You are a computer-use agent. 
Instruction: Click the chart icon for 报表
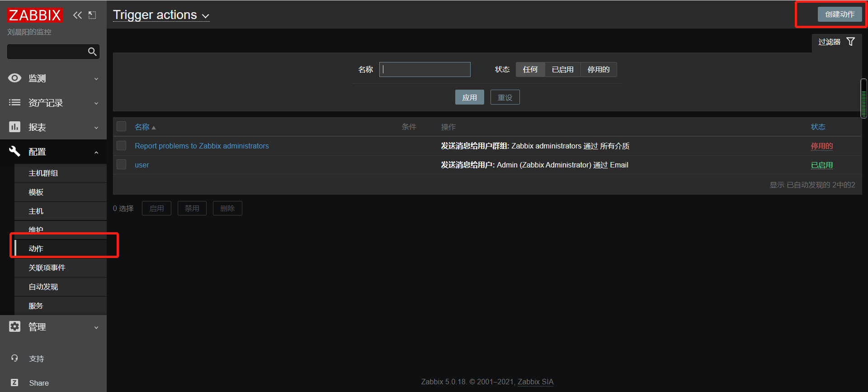(14, 127)
